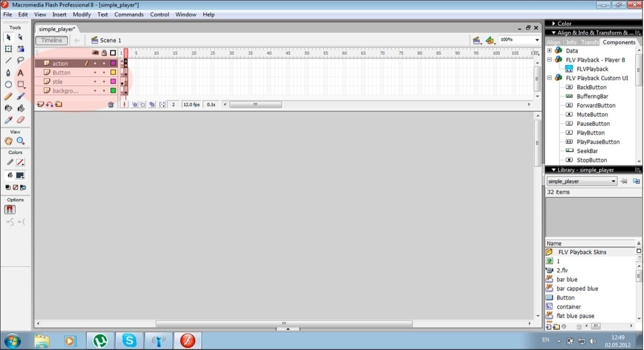The image size is (644, 350).
Task: Click the No Color icon
Action: [x=15, y=187]
